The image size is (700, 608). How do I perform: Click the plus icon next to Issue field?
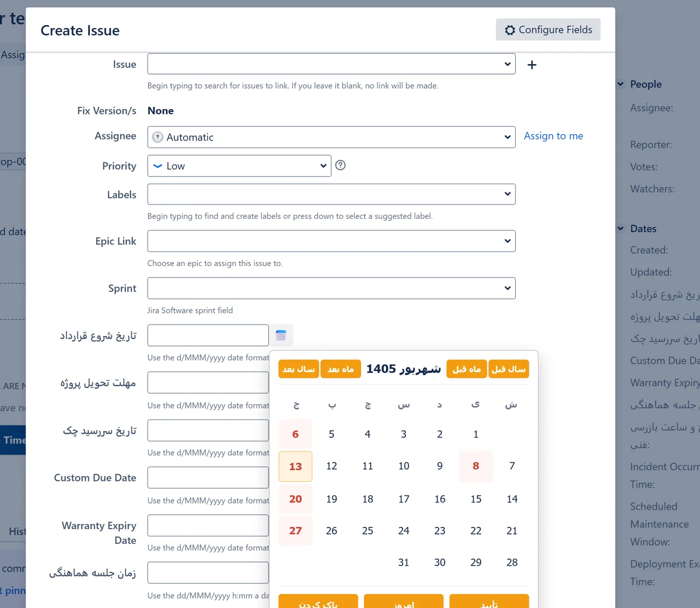point(532,65)
